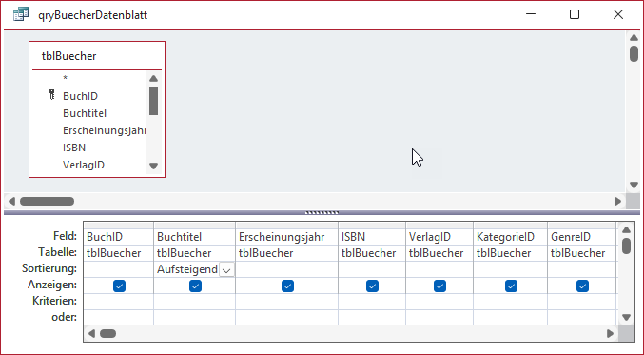
Task: Click the column selector above KategorieID
Action: pos(510,226)
